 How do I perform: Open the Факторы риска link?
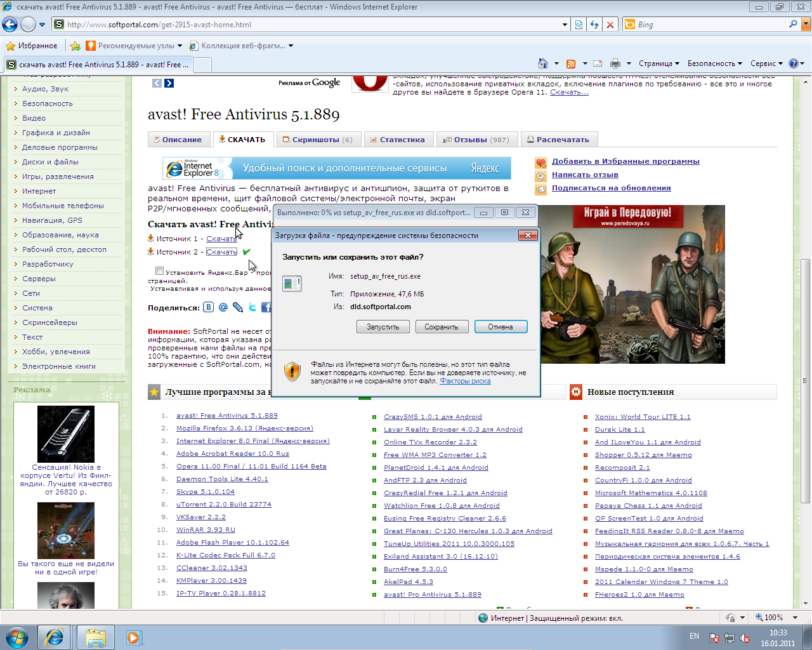pyautogui.click(x=465, y=381)
